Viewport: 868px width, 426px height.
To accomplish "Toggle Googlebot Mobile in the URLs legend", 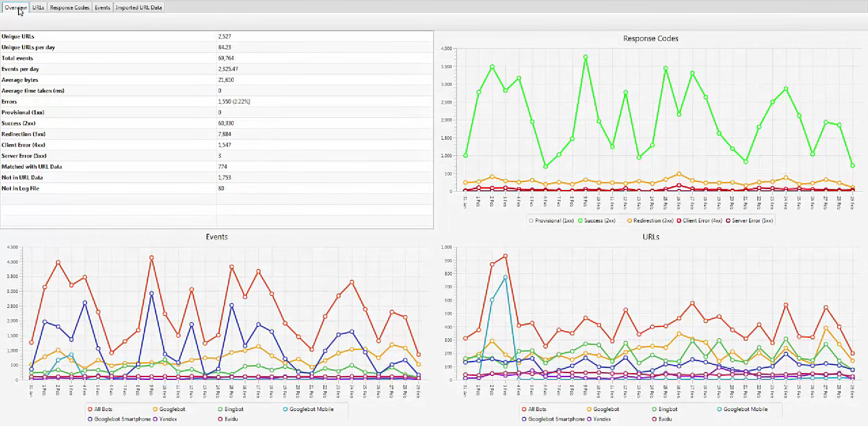I will [745, 409].
